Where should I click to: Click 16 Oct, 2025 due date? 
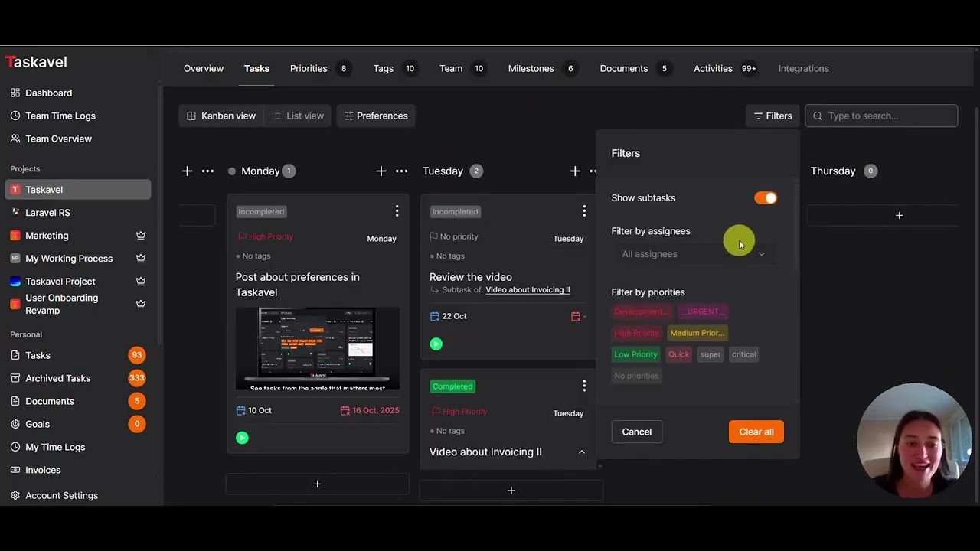370,411
